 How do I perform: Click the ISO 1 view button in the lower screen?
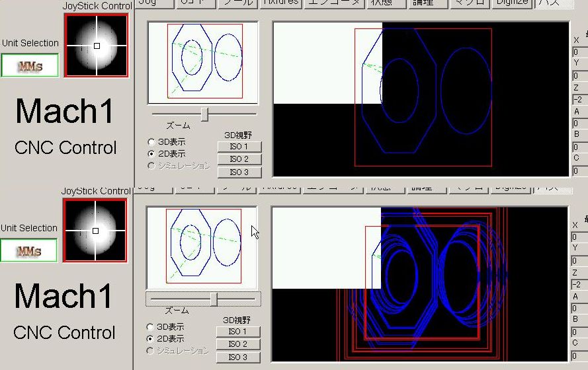238,332
